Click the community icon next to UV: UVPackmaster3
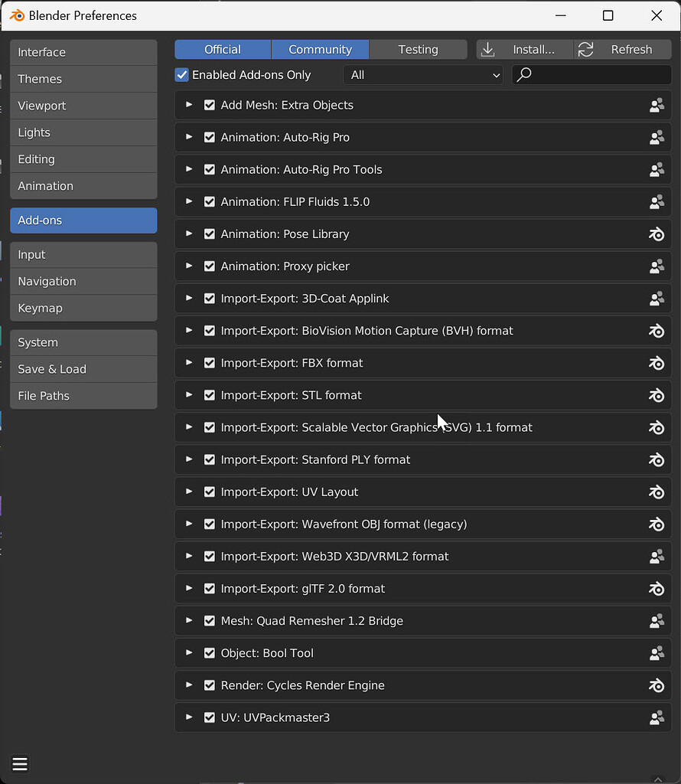The width and height of the screenshot is (681, 784). coord(657,717)
